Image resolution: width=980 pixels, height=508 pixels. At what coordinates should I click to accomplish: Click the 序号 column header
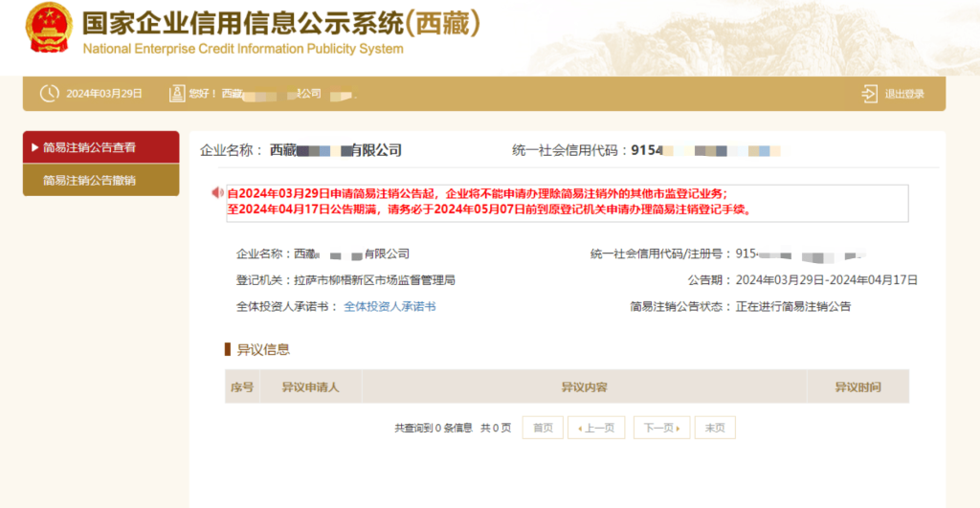242,387
